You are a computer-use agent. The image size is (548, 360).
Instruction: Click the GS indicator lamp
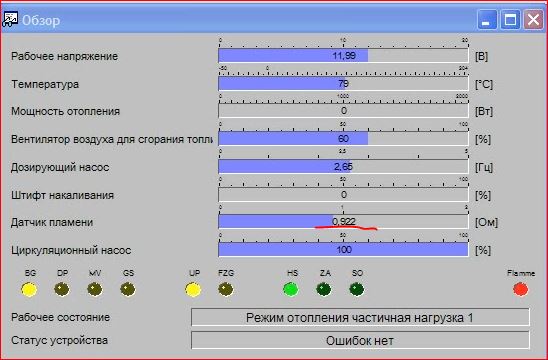click(128, 289)
